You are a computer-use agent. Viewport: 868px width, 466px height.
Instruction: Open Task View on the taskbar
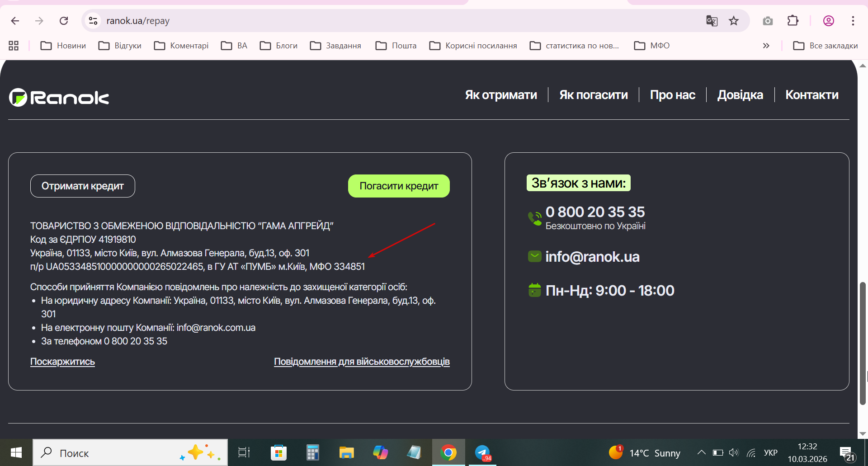[244, 452]
